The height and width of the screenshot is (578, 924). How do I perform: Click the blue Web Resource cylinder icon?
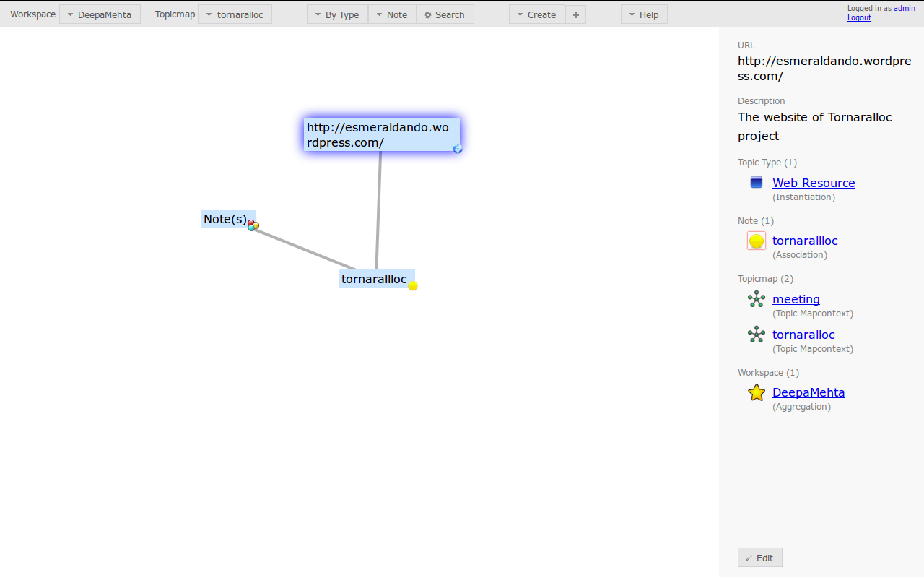tap(757, 182)
